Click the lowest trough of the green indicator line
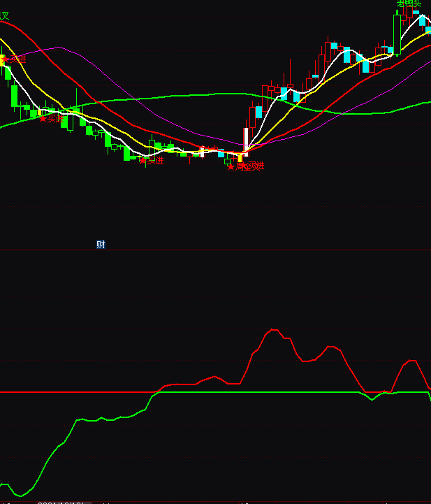The image size is (431, 504). click(x=21, y=496)
